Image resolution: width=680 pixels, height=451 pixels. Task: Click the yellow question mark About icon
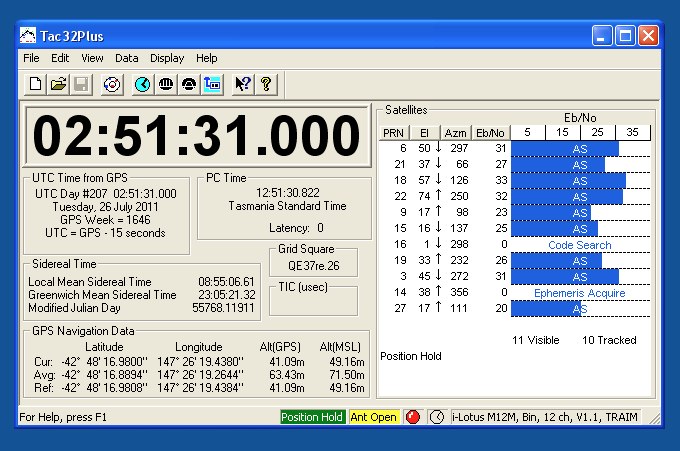pos(266,85)
